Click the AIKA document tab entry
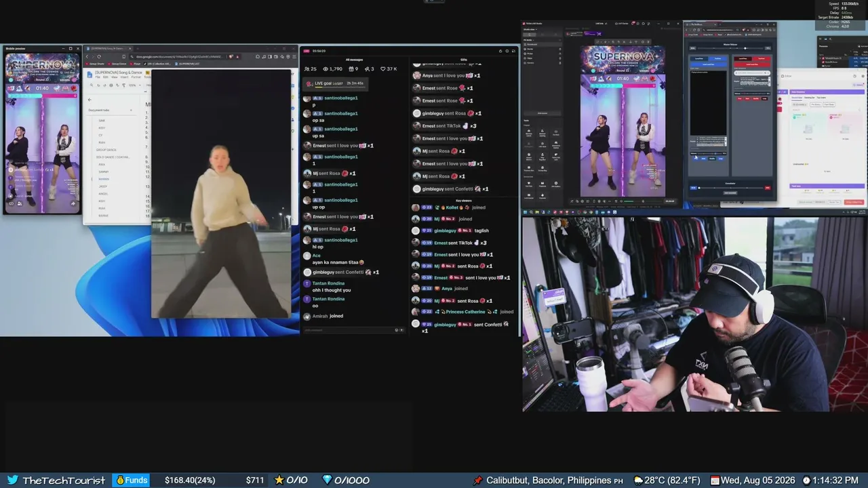The height and width of the screenshot is (488, 868). tap(102, 165)
